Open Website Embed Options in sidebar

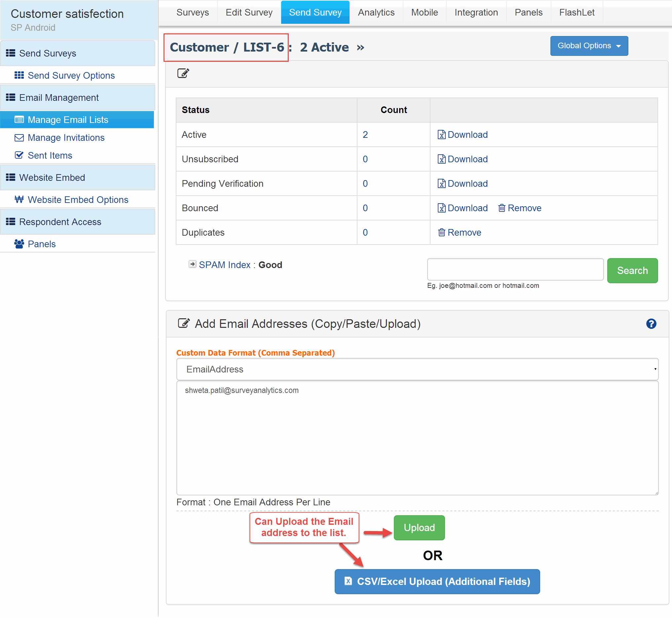click(78, 199)
